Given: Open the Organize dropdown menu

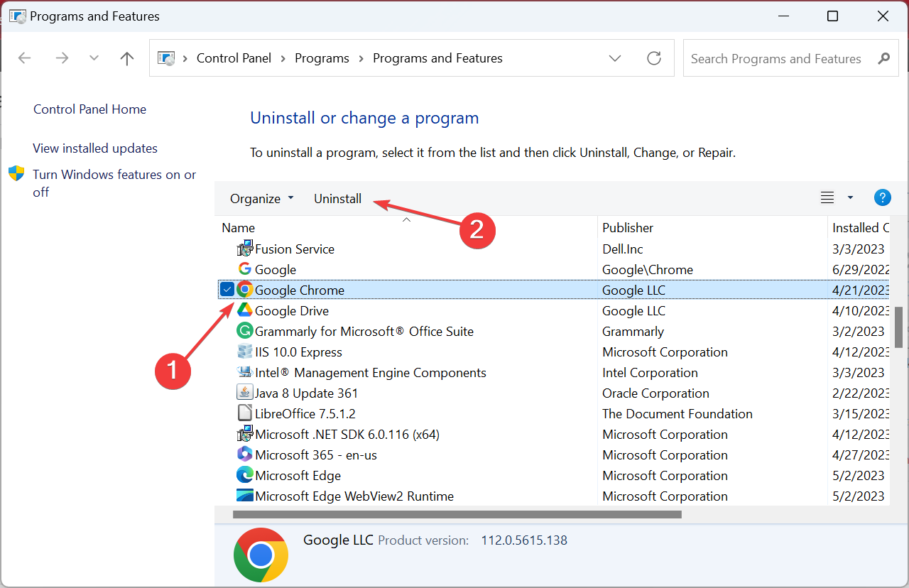Looking at the screenshot, I should point(261,198).
